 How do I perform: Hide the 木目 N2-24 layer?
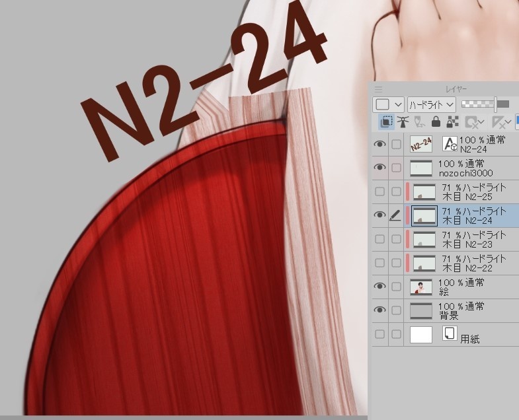tap(379, 215)
